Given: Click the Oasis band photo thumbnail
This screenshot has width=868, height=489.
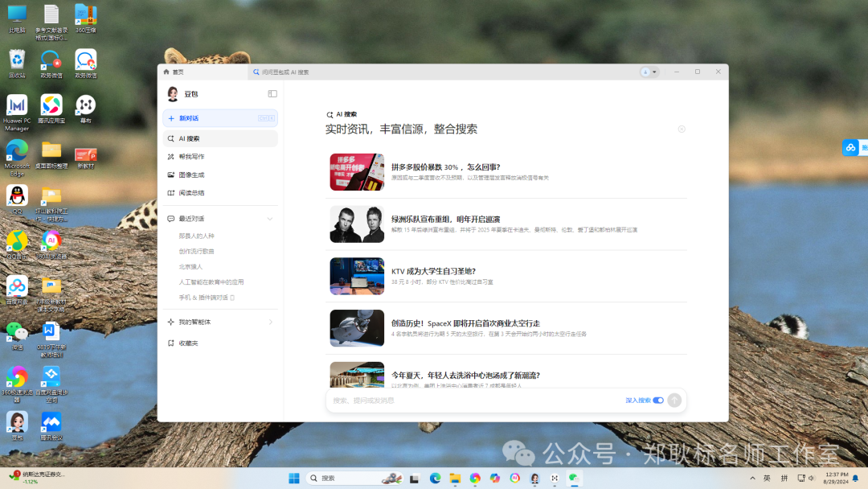Looking at the screenshot, I should 357,224.
